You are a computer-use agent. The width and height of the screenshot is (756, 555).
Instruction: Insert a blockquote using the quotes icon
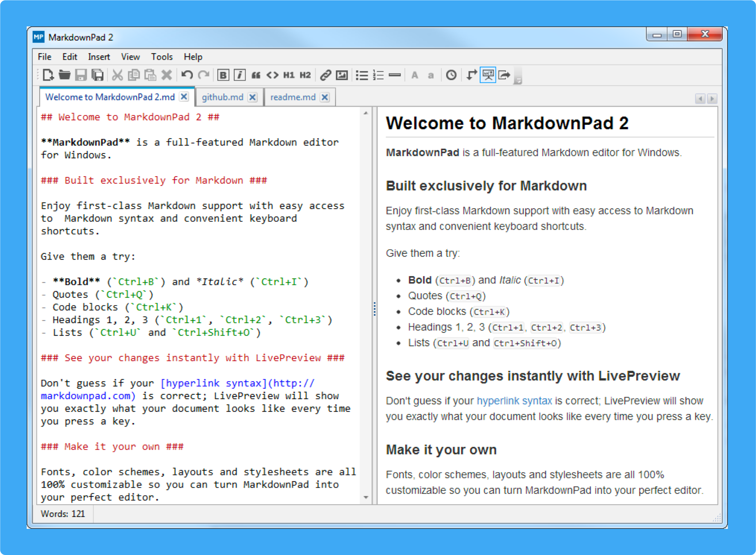pos(256,75)
